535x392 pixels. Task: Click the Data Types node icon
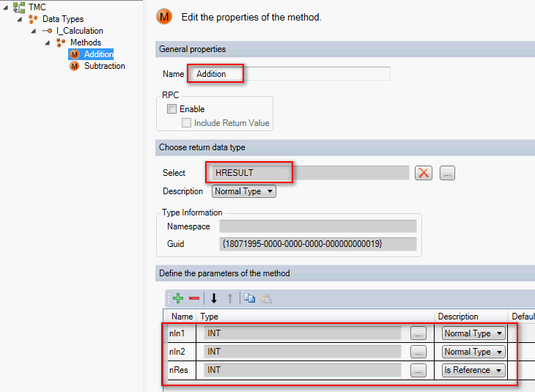click(33, 19)
